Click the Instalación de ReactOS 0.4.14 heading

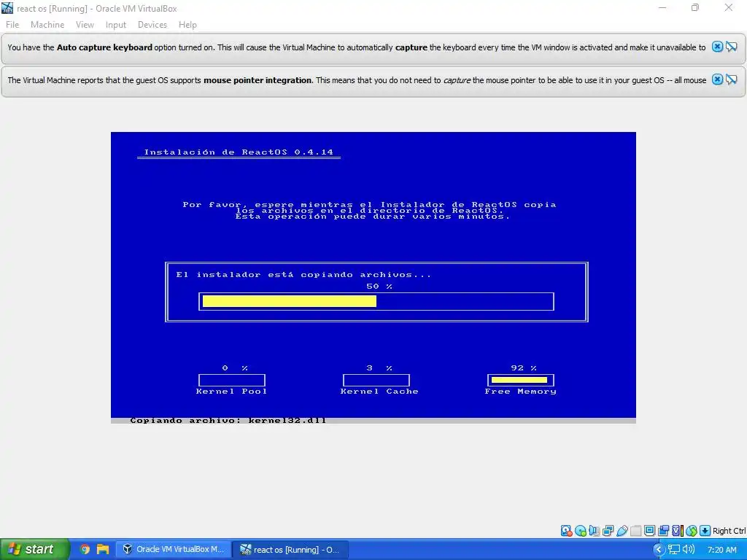239,152
